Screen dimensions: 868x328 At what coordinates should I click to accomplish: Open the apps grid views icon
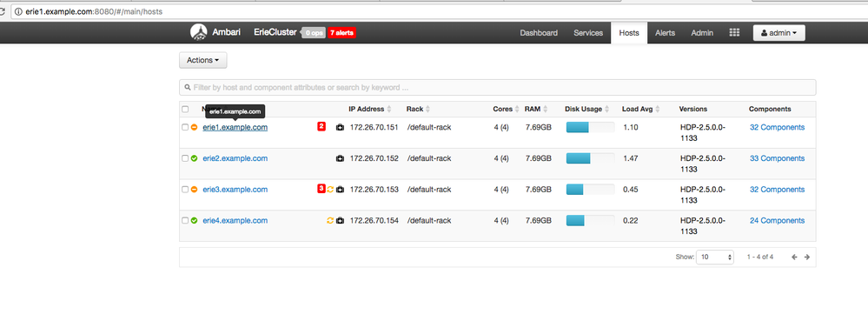[734, 33]
